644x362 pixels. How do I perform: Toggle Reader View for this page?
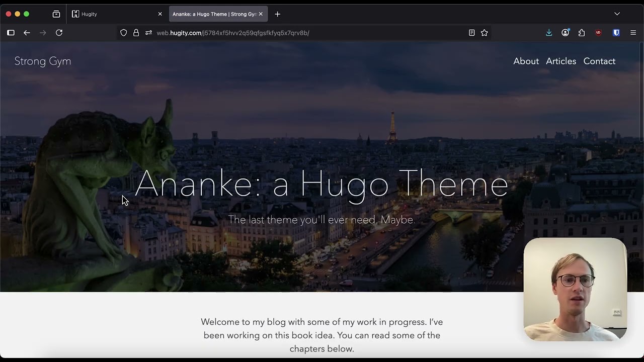click(x=471, y=33)
